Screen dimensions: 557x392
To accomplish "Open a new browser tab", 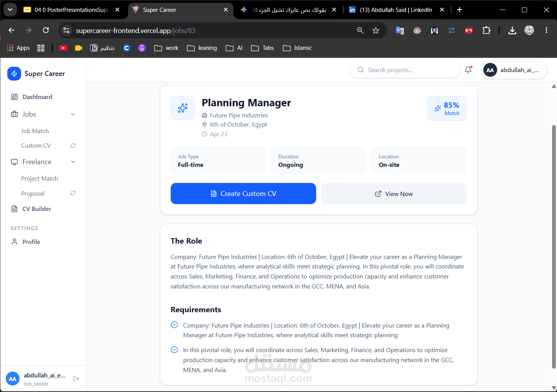I will (x=460, y=10).
